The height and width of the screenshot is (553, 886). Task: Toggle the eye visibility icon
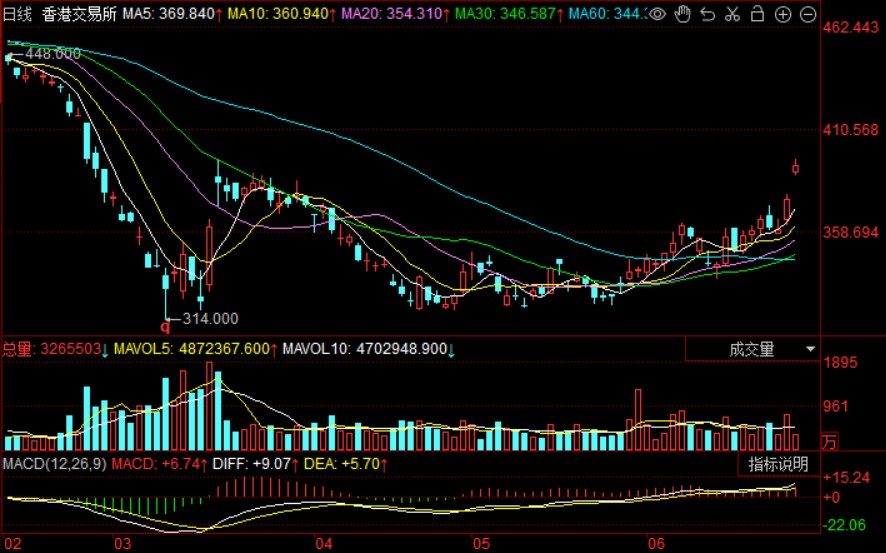657,14
